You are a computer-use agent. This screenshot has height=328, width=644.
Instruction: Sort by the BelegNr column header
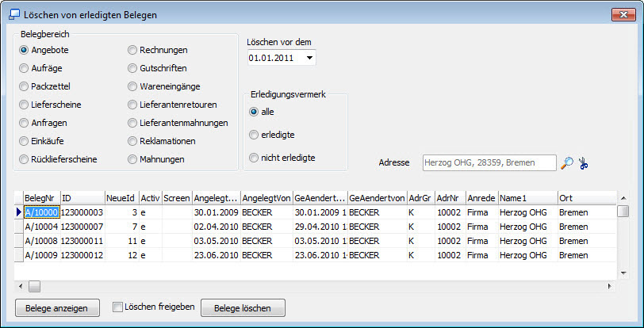41,197
